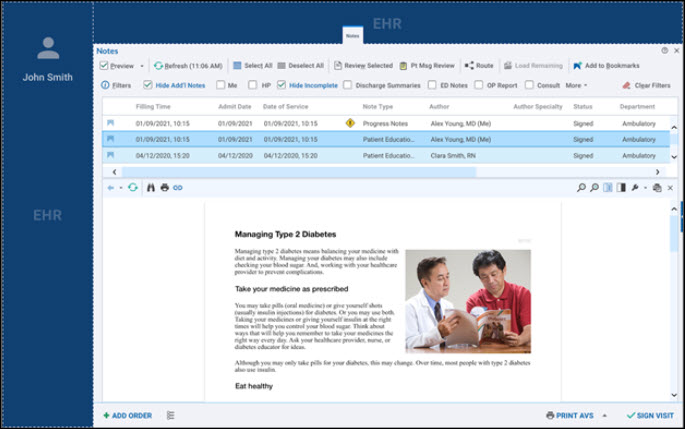Click the binoculars search icon
685x429 pixels.
click(151, 187)
